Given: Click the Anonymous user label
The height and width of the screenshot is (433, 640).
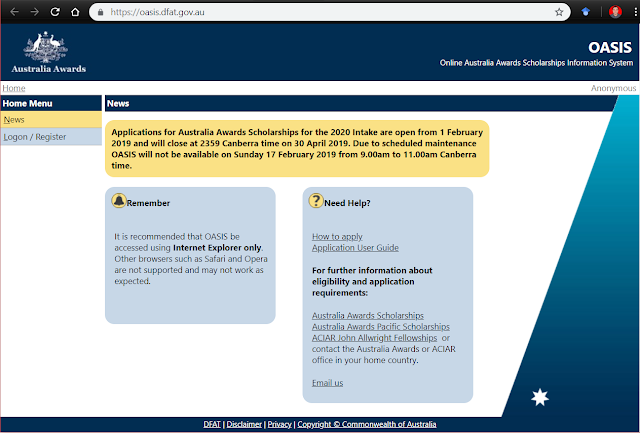Looking at the screenshot, I should click(613, 88).
